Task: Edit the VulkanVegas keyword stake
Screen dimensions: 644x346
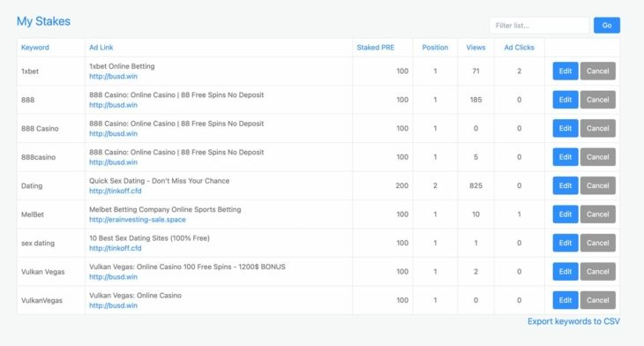Action: pyautogui.click(x=565, y=300)
